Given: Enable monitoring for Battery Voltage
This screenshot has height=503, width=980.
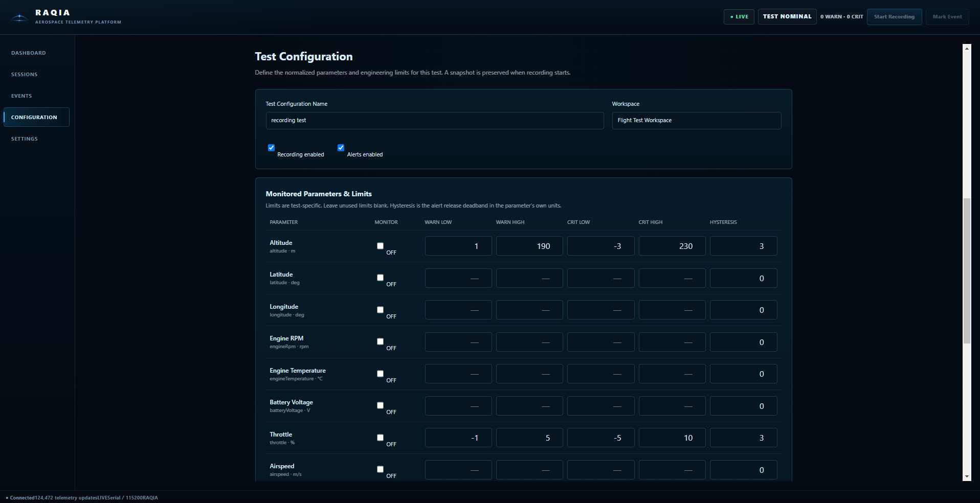Looking at the screenshot, I should (380, 405).
